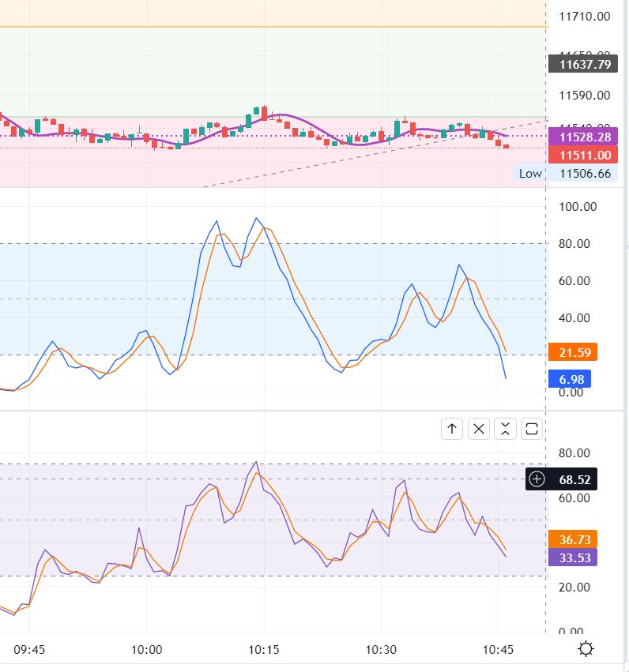The image size is (629, 672).
Task: Click the gray 11637.79 price label
Action: tap(584, 65)
